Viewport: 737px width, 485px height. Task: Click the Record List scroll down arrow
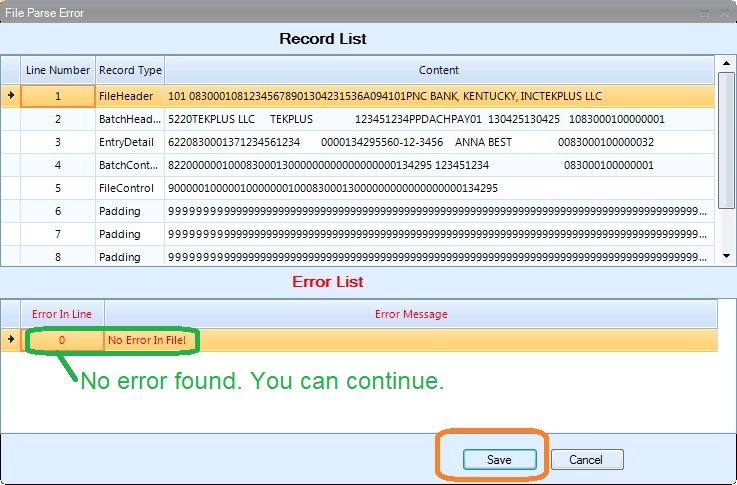[x=726, y=257]
